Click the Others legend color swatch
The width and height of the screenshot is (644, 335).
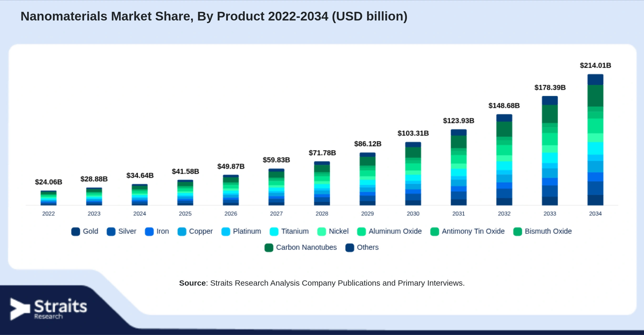pyautogui.click(x=350, y=248)
